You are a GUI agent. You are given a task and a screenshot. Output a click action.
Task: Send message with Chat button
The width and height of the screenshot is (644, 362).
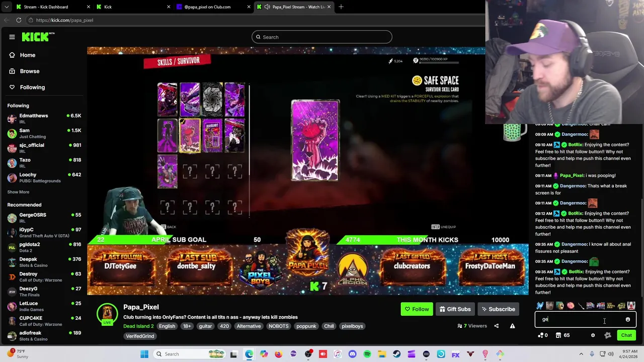626,335
